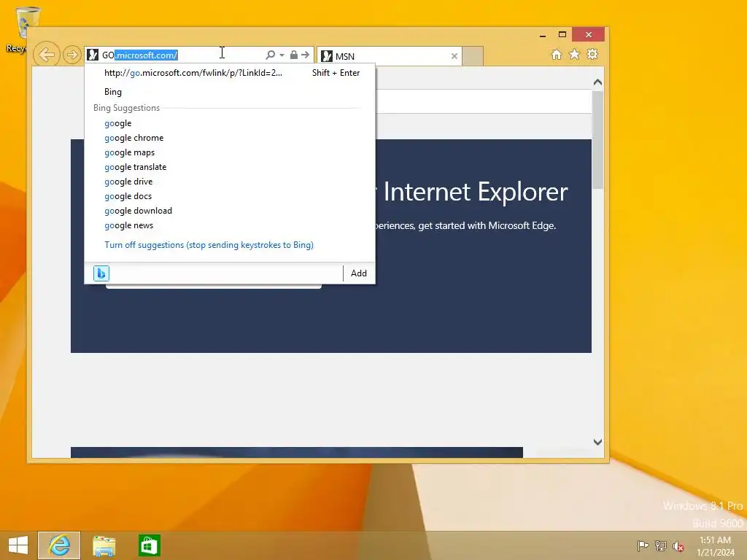The height and width of the screenshot is (560, 747).
Task: Choose the "google maps" suggestion
Action: tap(230, 152)
